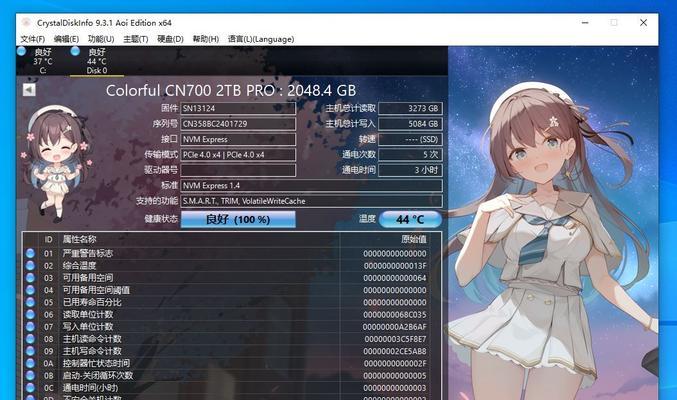Open the 编辑(E) menu
Viewport: 677px width, 400px height.
66,39
